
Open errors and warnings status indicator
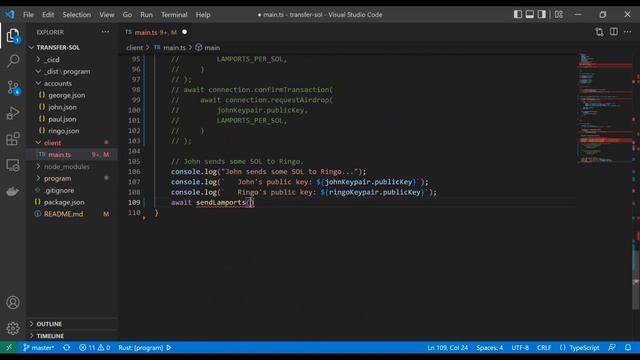click(x=95, y=348)
